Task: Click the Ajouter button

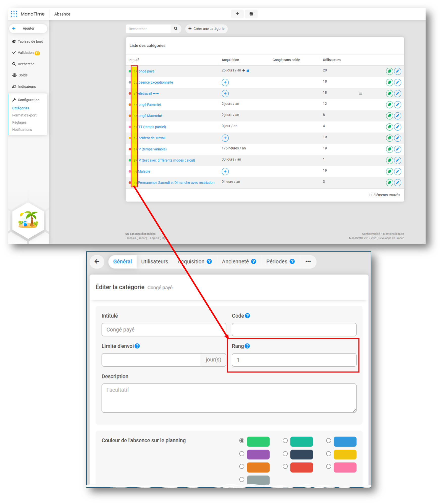Action: pyautogui.click(x=28, y=28)
